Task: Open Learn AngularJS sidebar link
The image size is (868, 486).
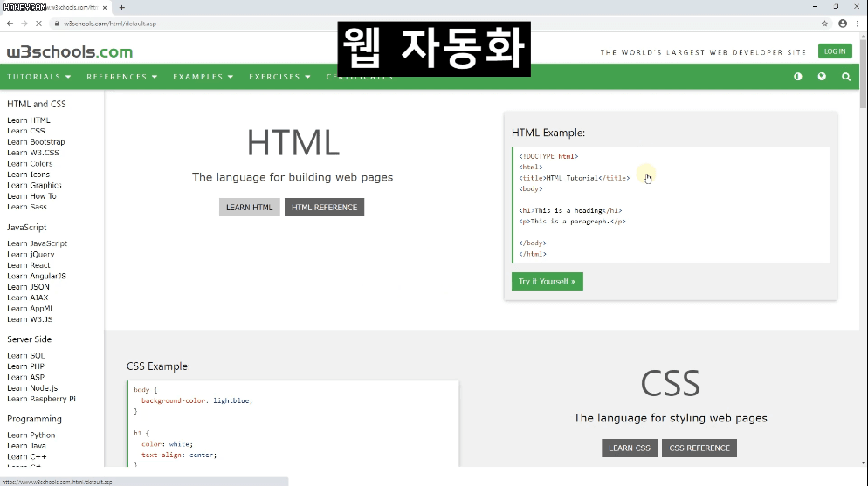Action: (37, 276)
